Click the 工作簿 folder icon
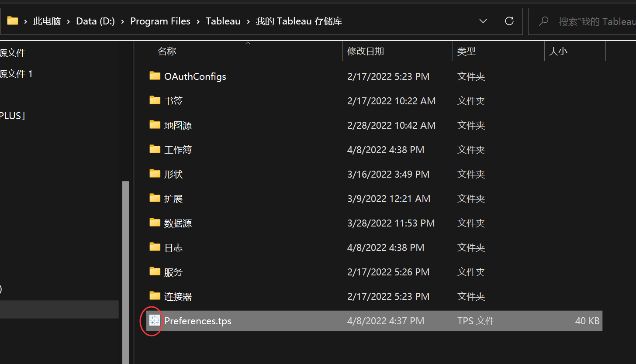Image resolution: width=636 pixels, height=364 pixels. pos(155,149)
